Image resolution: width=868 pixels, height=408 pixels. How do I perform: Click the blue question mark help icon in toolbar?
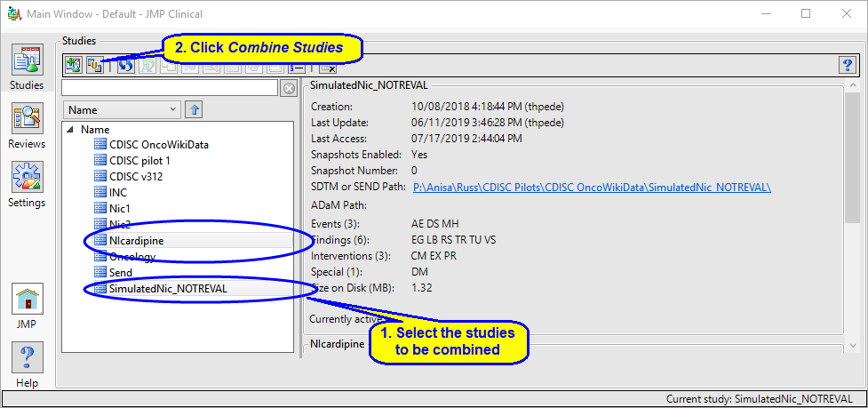pos(848,65)
